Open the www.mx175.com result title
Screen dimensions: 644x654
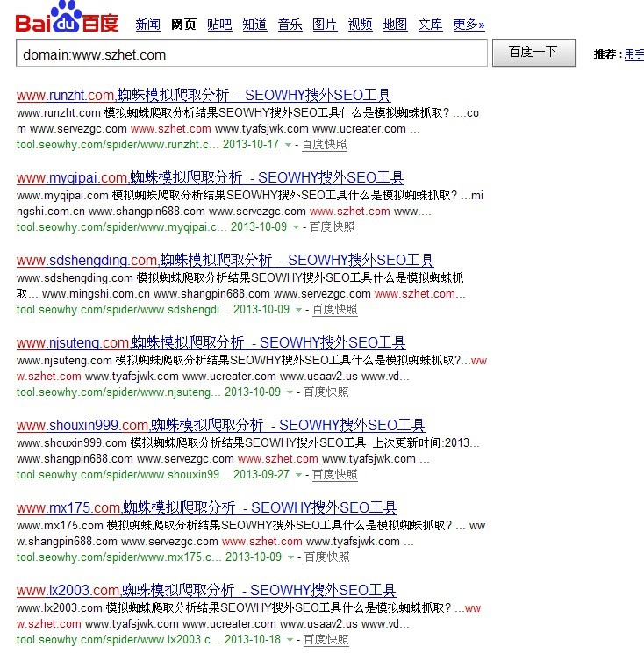[x=206, y=508]
